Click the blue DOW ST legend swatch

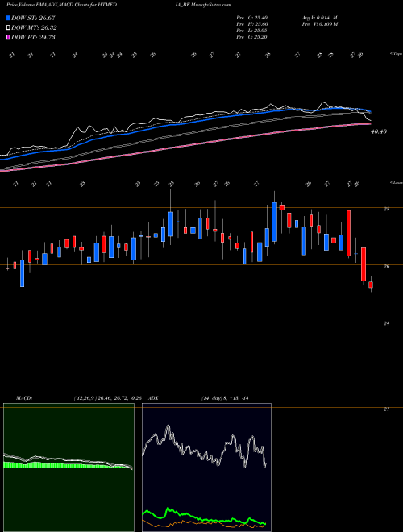(x=8, y=18)
